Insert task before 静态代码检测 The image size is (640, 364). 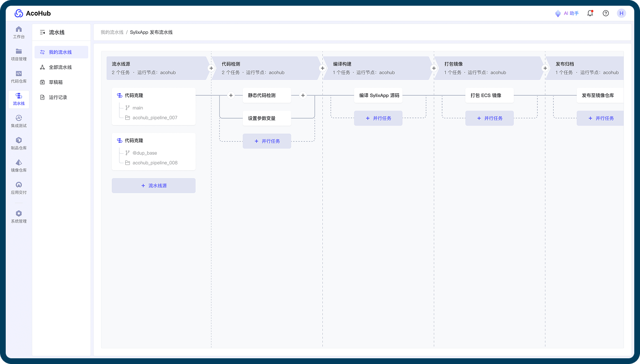(231, 95)
